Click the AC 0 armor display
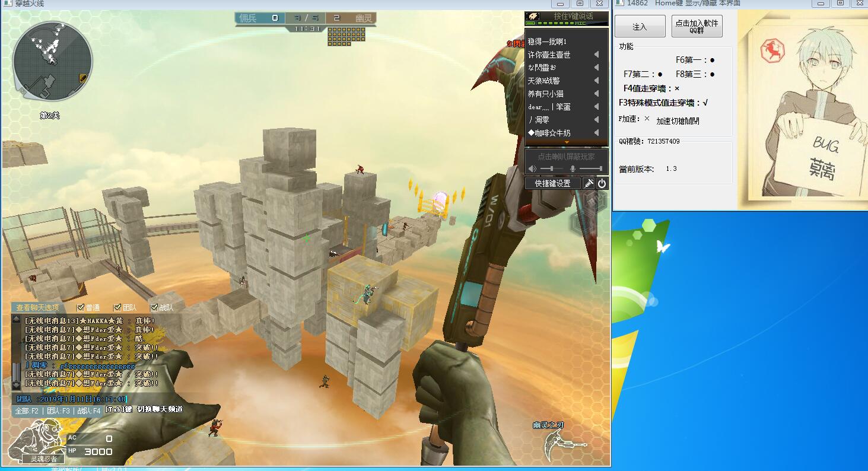The height and width of the screenshot is (471, 868). (x=90, y=438)
